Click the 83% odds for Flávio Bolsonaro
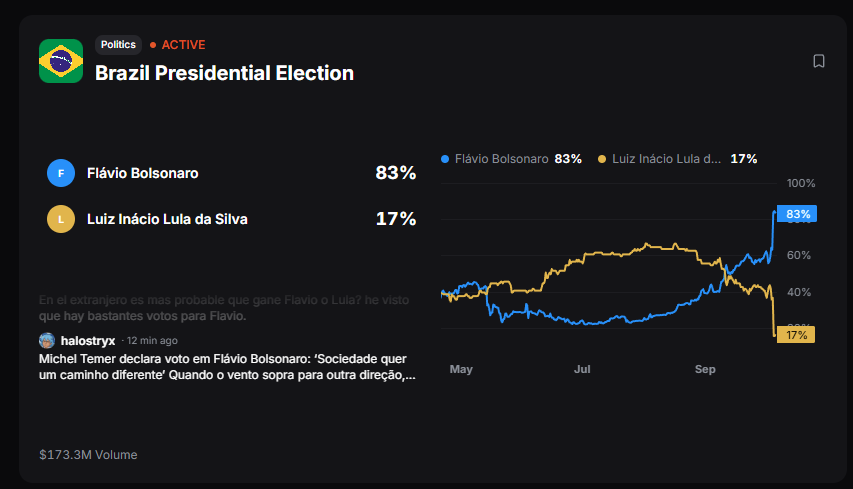The width and height of the screenshot is (853, 489). coord(395,173)
